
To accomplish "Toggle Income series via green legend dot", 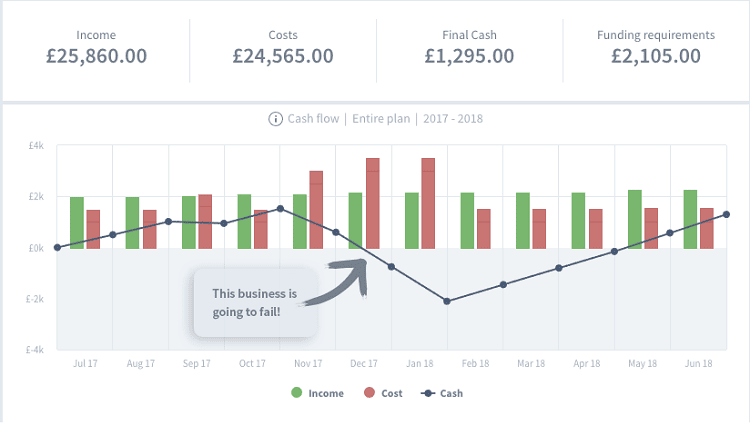I will click(x=297, y=393).
